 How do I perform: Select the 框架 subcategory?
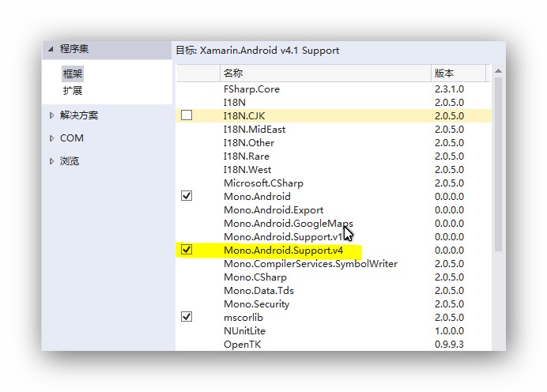73,74
